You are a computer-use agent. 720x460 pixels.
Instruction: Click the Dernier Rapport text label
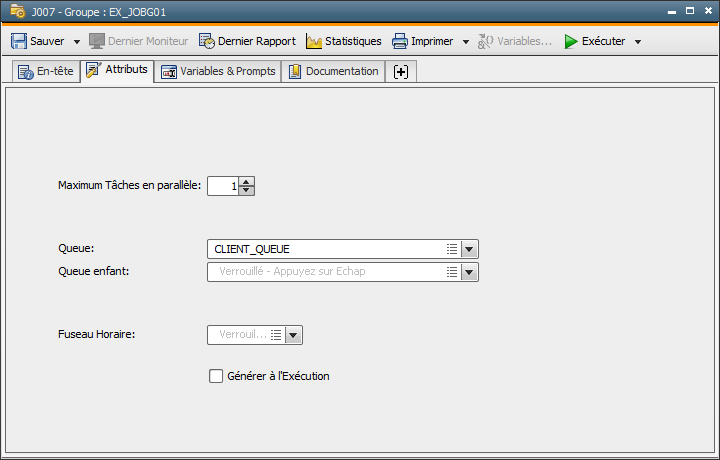point(257,41)
